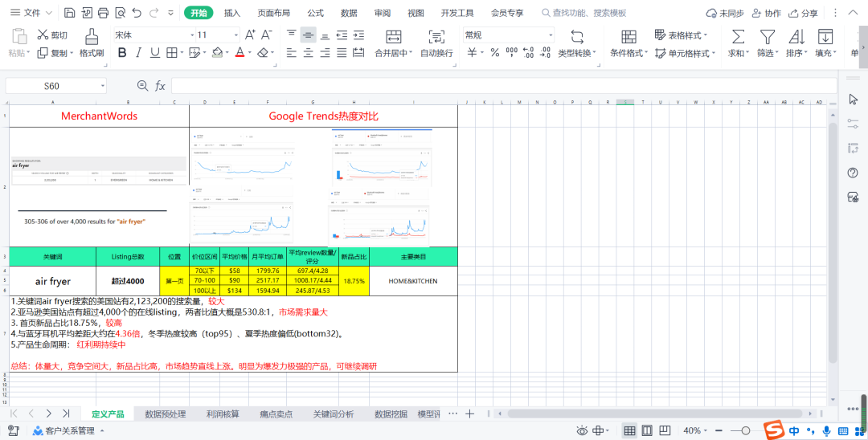The width and height of the screenshot is (868, 440).
Task: Click the zoom slider handle
Action: (746, 430)
